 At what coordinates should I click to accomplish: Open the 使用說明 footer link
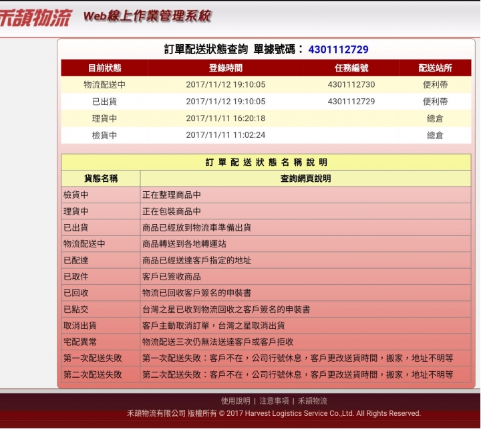coord(235,401)
